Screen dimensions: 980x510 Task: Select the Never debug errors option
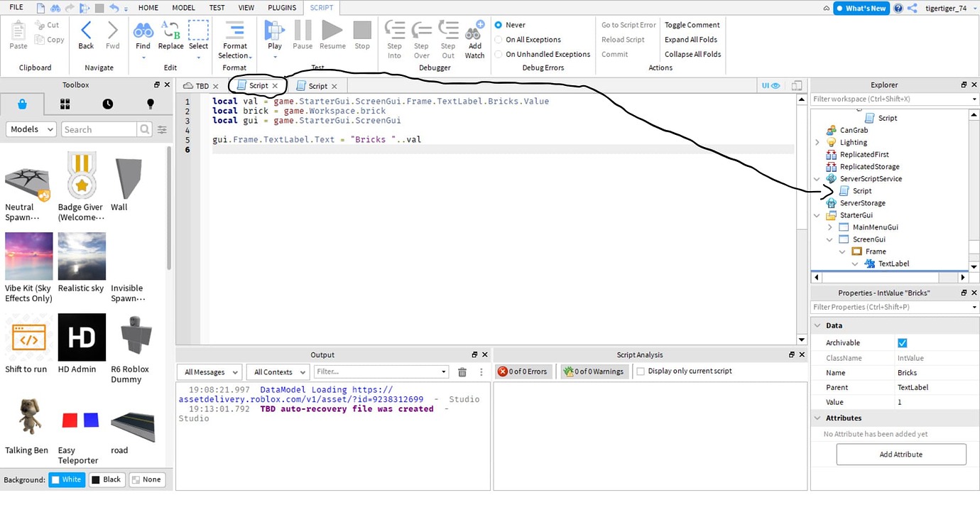pos(499,25)
